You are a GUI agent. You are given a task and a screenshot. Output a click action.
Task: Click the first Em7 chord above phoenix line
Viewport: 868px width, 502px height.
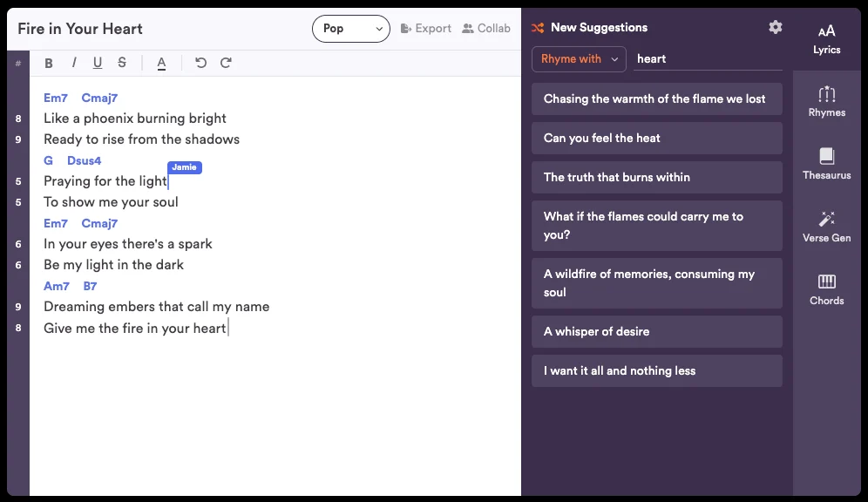click(56, 98)
